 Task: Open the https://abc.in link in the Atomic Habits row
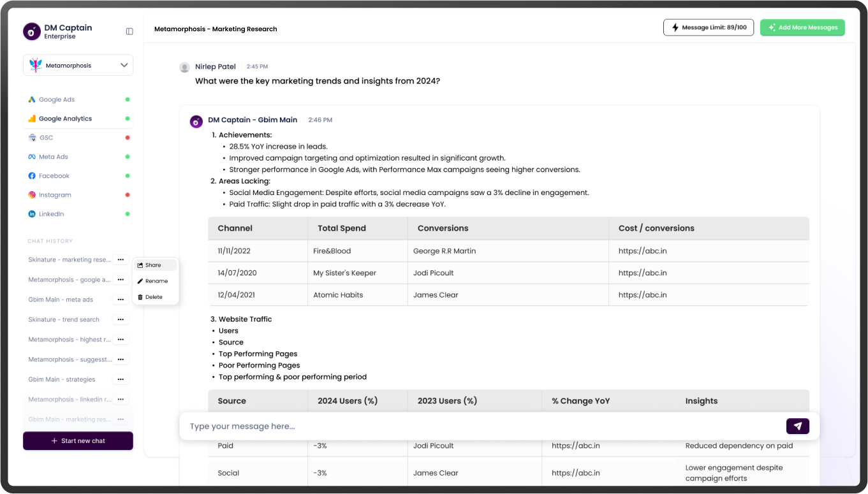coord(642,295)
